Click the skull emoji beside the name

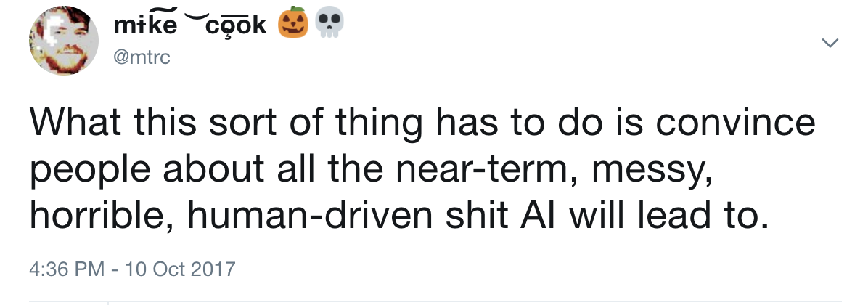pos(329,23)
